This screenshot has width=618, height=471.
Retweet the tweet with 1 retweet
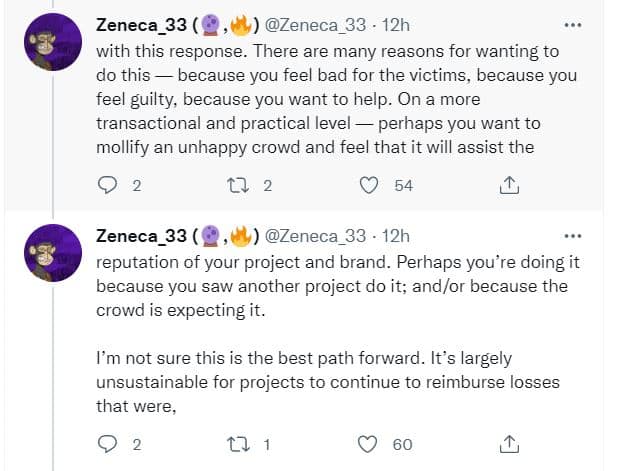(x=238, y=444)
